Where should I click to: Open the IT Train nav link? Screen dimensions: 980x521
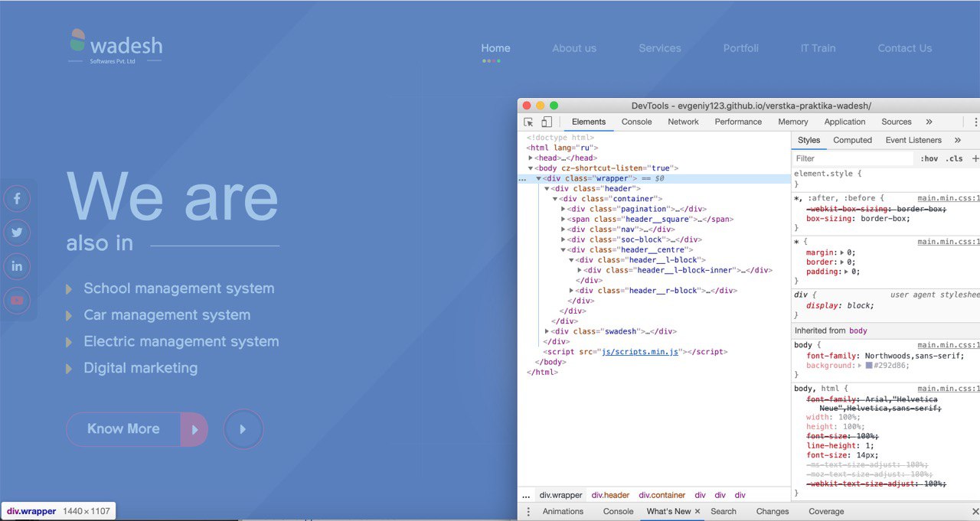pos(818,48)
